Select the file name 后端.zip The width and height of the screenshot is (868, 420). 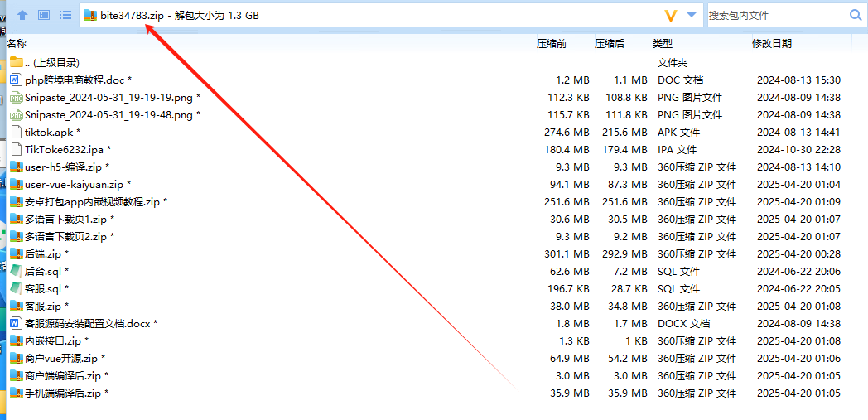[43, 254]
